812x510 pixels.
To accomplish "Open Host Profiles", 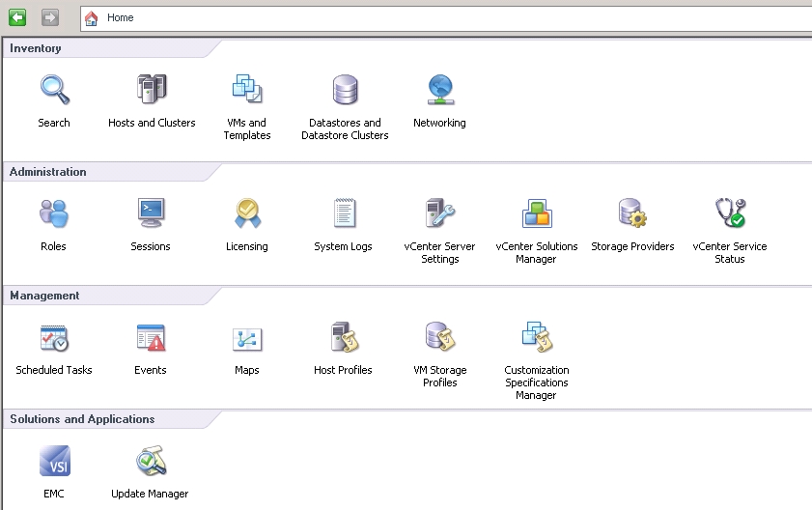I will coord(344,337).
